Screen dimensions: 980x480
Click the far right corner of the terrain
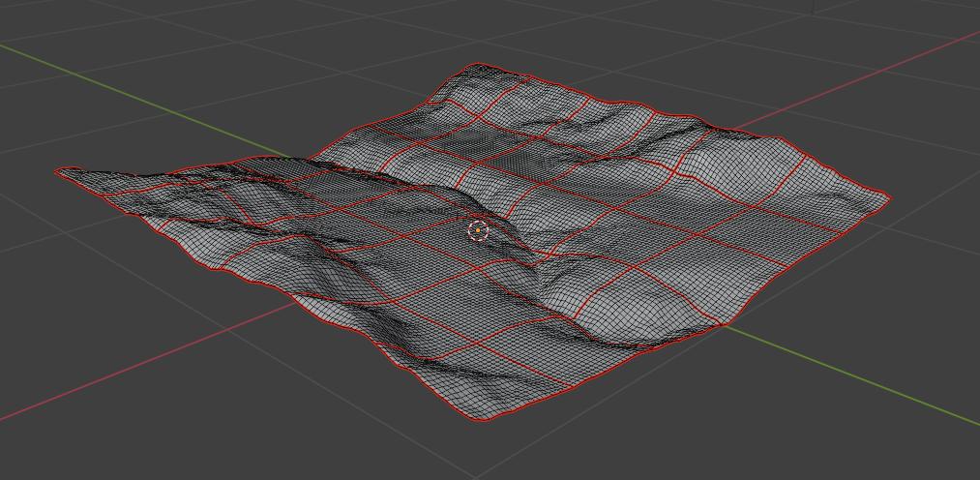coord(888,198)
